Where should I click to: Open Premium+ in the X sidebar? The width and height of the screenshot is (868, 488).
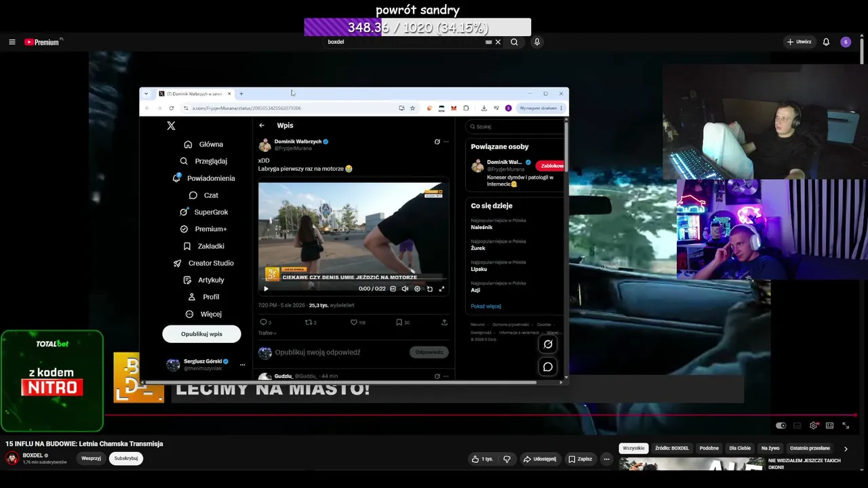[203, 229]
